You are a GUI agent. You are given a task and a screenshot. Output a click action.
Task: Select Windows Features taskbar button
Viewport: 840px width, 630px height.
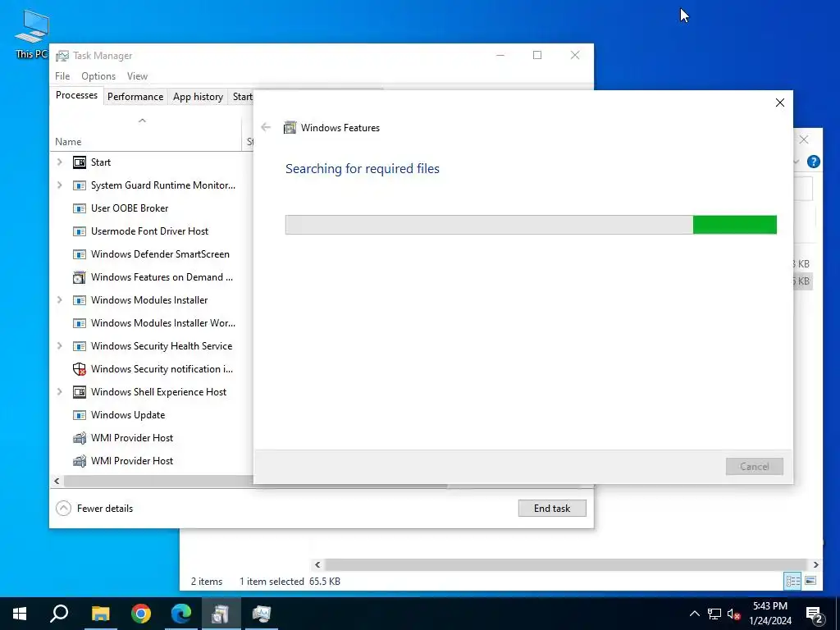tap(221, 614)
